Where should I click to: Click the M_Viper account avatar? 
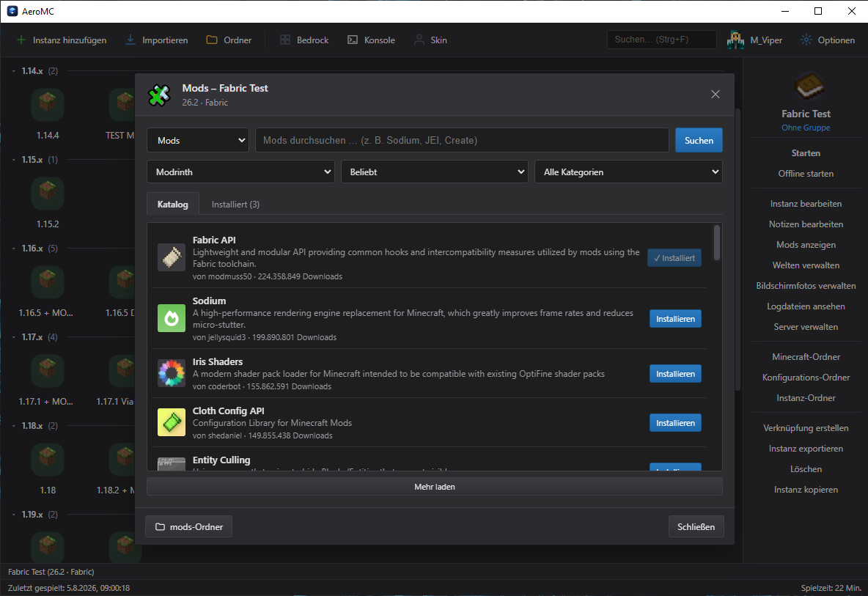tap(736, 40)
